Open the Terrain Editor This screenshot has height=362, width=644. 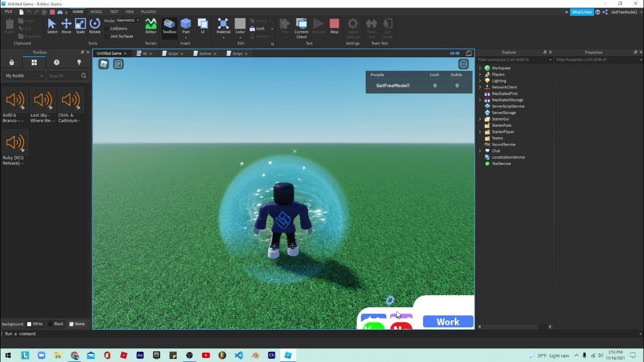(151, 26)
